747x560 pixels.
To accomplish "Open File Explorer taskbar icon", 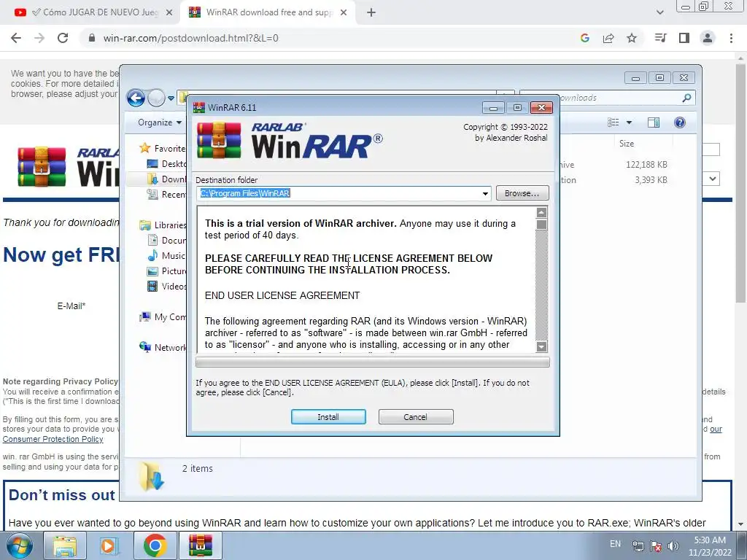I will 65,545.
